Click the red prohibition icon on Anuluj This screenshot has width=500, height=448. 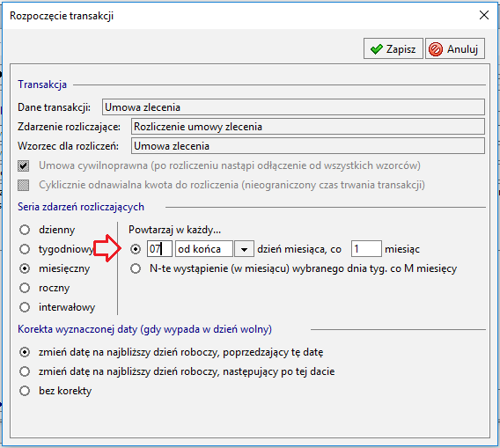pos(436,49)
